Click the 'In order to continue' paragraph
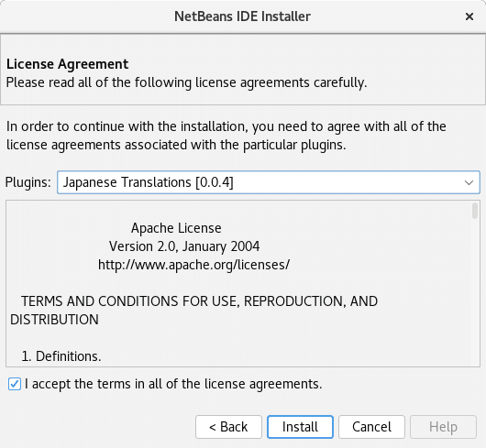This screenshot has height=448, width=486. click(x=226, y=136)
